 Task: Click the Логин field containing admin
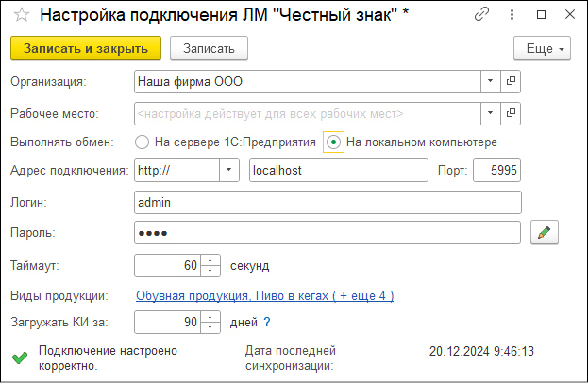tap(328, 203)
